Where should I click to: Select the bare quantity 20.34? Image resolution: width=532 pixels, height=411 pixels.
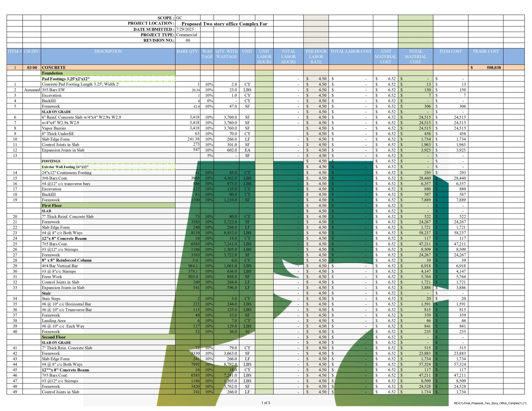coord(196,90)
